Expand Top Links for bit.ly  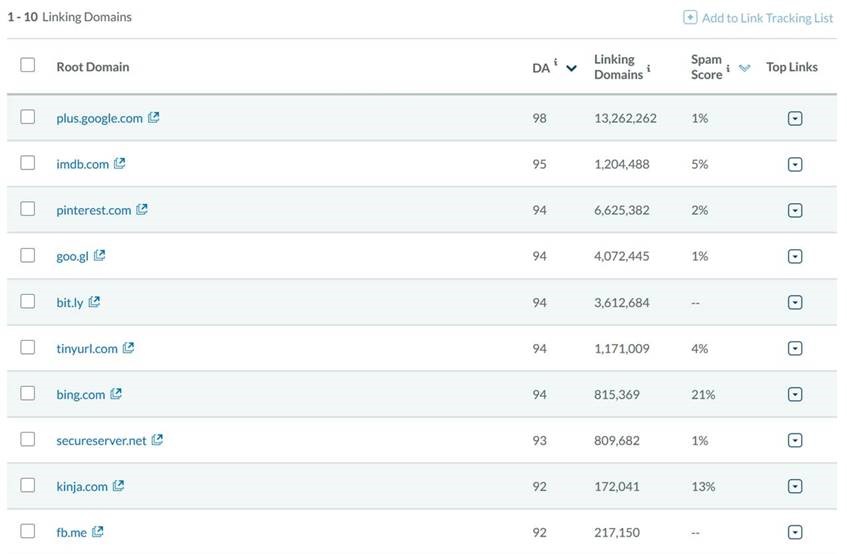click(x=795, y=302)
